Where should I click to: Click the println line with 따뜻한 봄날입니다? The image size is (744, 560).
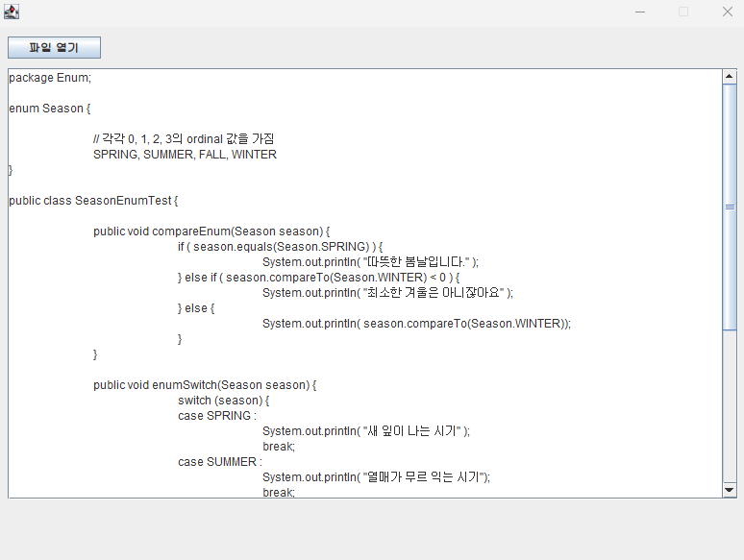click(x=371, y=262)
